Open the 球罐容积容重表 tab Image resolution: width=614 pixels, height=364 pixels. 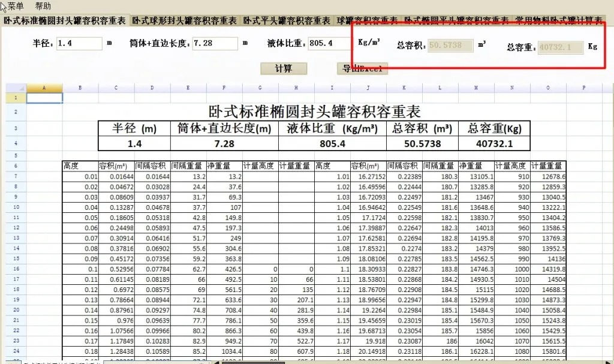(367, 20)
